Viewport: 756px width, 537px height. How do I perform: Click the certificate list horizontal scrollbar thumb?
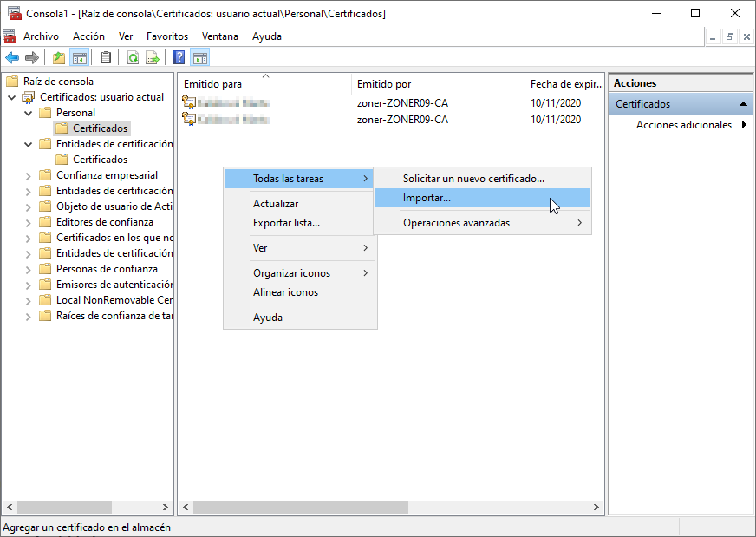[x=301, y=508]
